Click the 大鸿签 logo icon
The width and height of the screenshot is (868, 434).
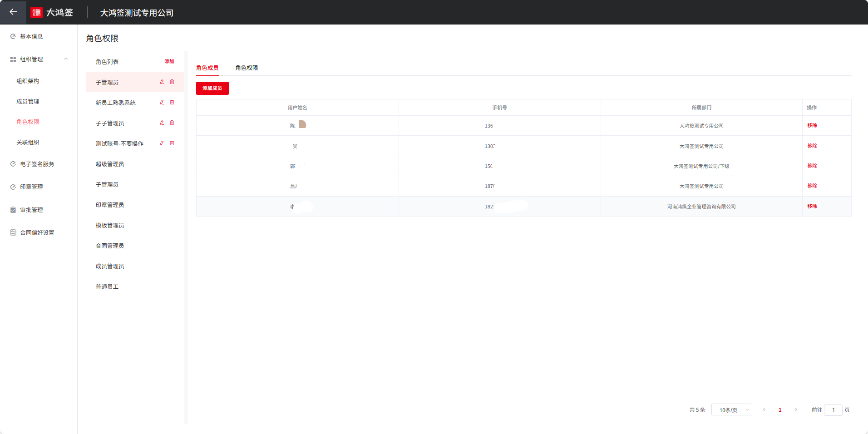[36, 12]
